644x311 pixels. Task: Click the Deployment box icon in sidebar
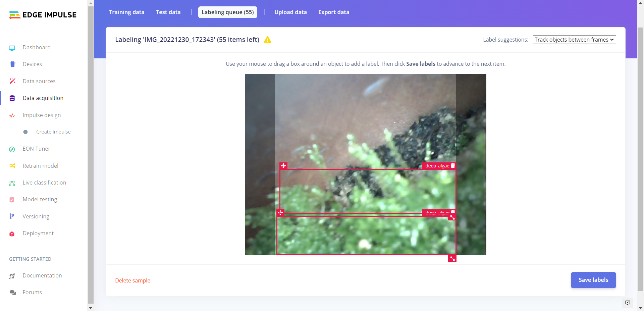tap(12, 234)
